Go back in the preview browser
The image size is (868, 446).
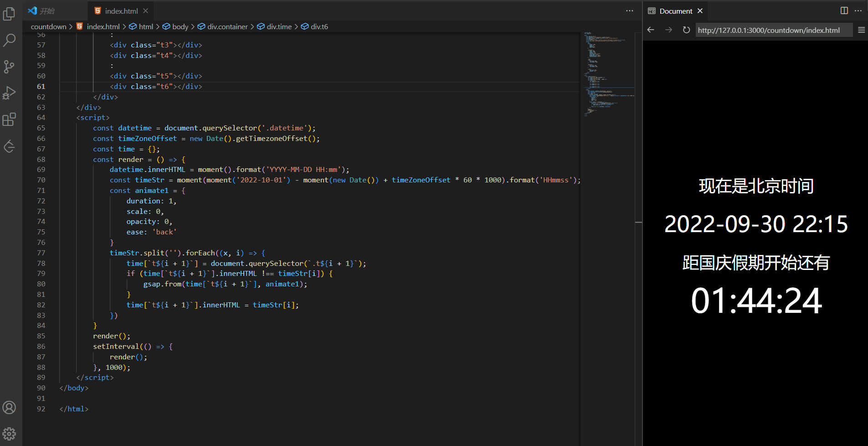pyautogui.click(x=651, y=30)
